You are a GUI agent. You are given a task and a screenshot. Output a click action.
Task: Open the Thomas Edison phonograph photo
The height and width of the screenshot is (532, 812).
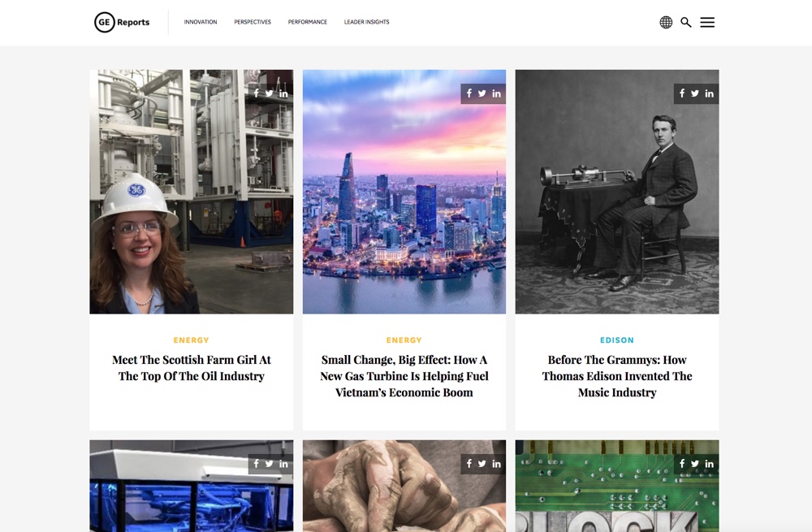tap(617, 192)
